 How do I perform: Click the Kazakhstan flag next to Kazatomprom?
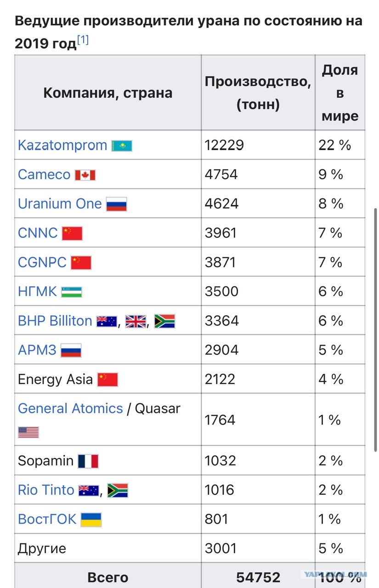[122, 146]
